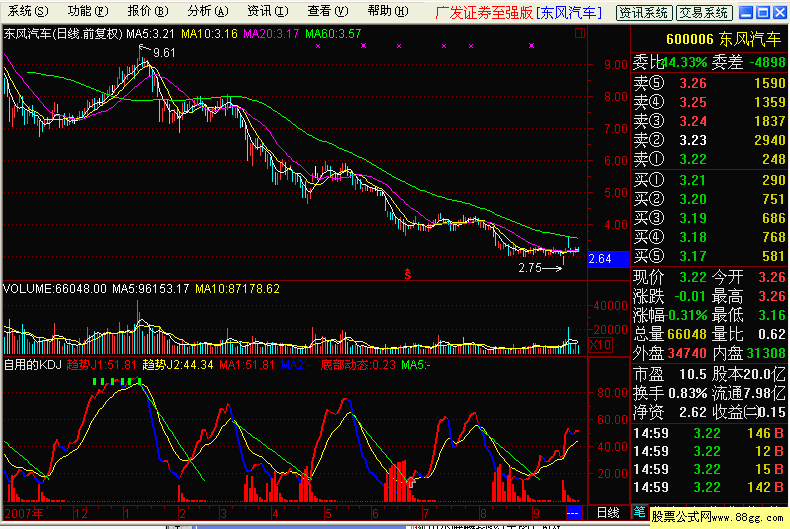Click the 卖③ row at 3.24

pos(709,121)
